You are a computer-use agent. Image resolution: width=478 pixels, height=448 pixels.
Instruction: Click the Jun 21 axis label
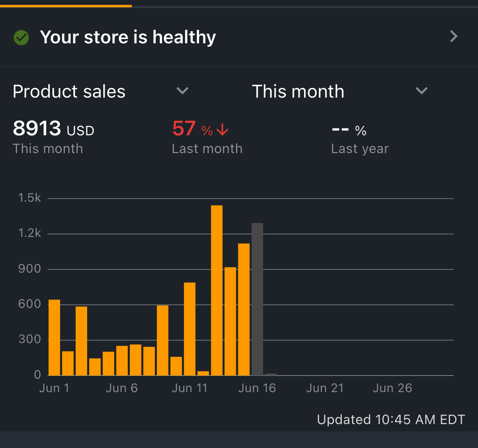click(325, 388)
